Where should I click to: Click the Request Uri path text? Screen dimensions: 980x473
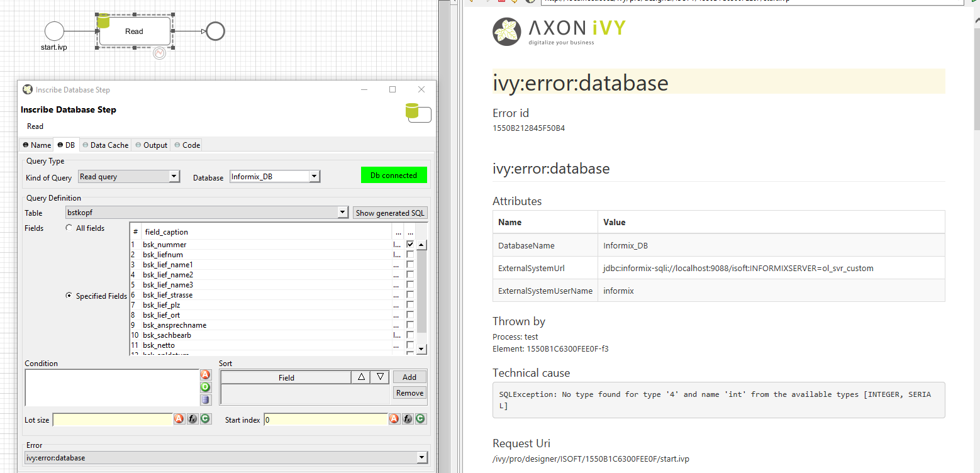(591, 459)
